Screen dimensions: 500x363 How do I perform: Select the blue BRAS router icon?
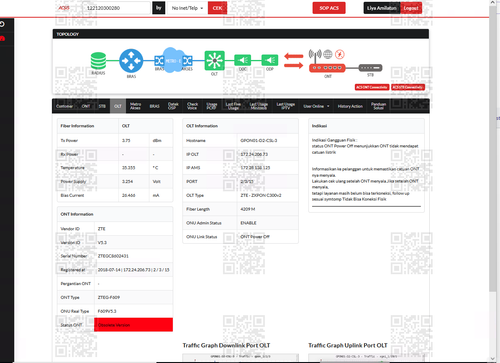click(131, 61)
